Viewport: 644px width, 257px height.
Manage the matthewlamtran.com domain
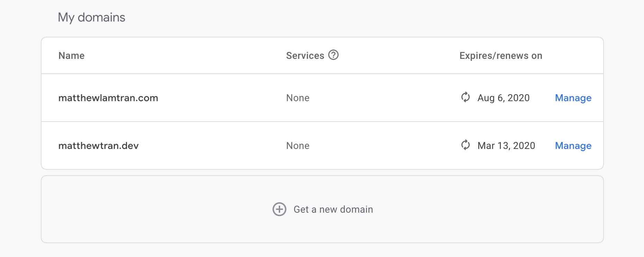pos(573,98)
